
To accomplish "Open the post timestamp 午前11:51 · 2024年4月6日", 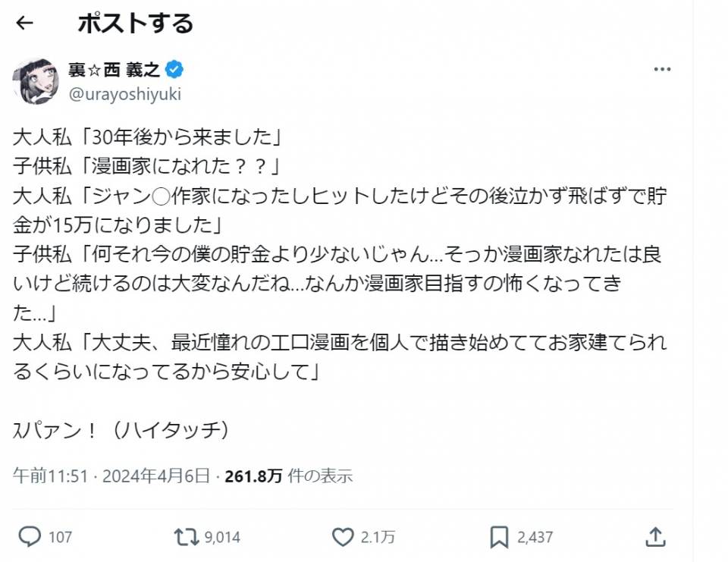I will pos(111,476).
